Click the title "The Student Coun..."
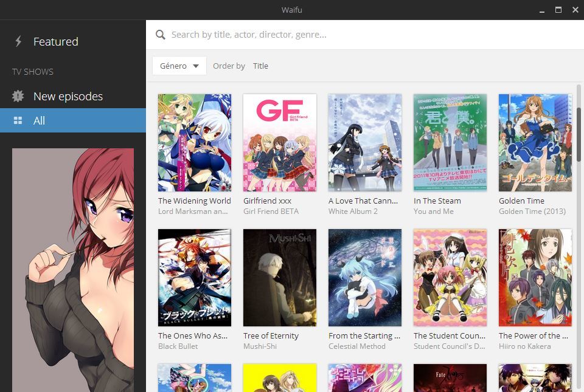584x392 pixels. point(450,336)
